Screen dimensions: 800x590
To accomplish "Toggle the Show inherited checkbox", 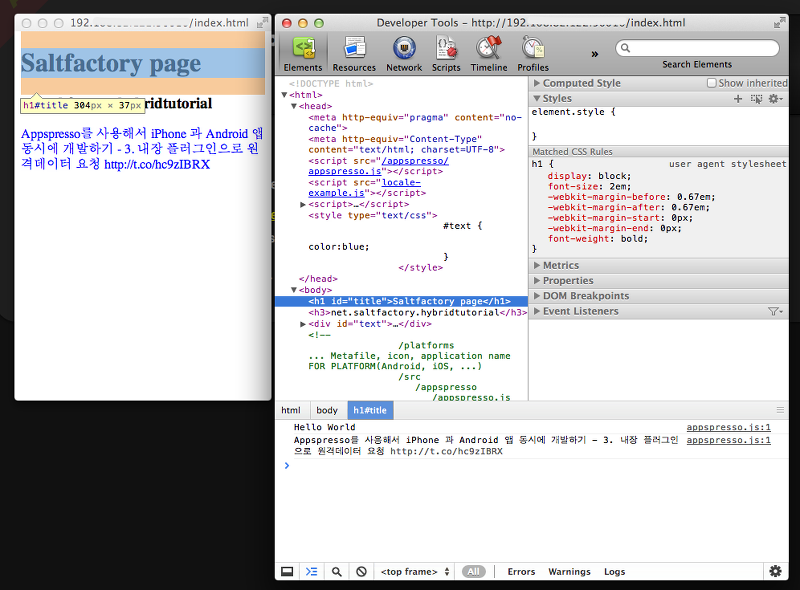I will click(x=711, y=83).
